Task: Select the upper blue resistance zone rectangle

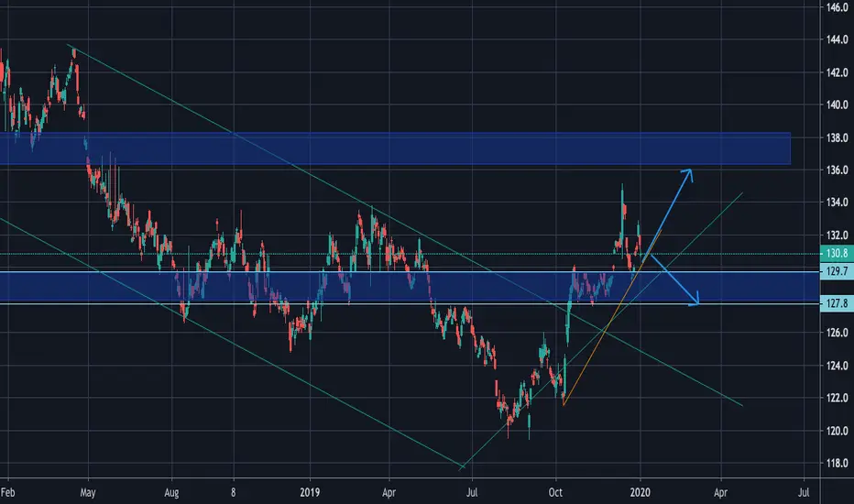Action: 396,148
